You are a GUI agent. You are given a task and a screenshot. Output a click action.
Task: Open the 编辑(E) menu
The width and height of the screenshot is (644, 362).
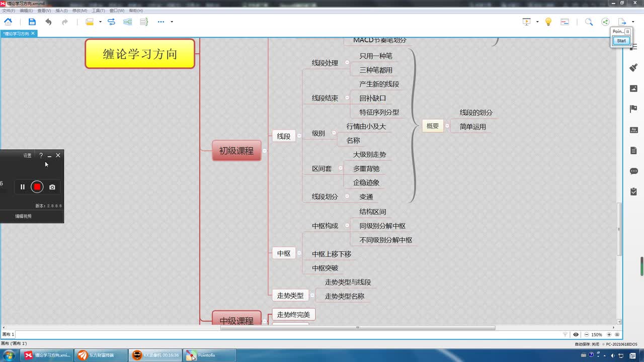[x=26, y=11]
